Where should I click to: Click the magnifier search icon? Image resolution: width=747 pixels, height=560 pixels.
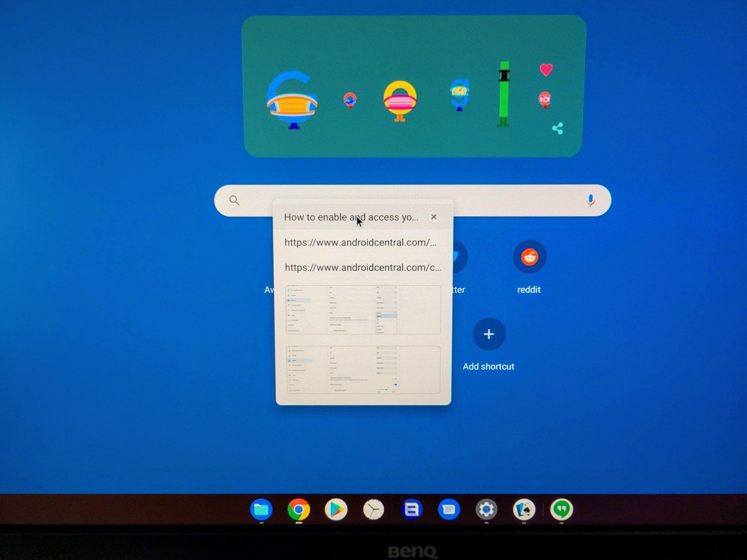point(234,200)
